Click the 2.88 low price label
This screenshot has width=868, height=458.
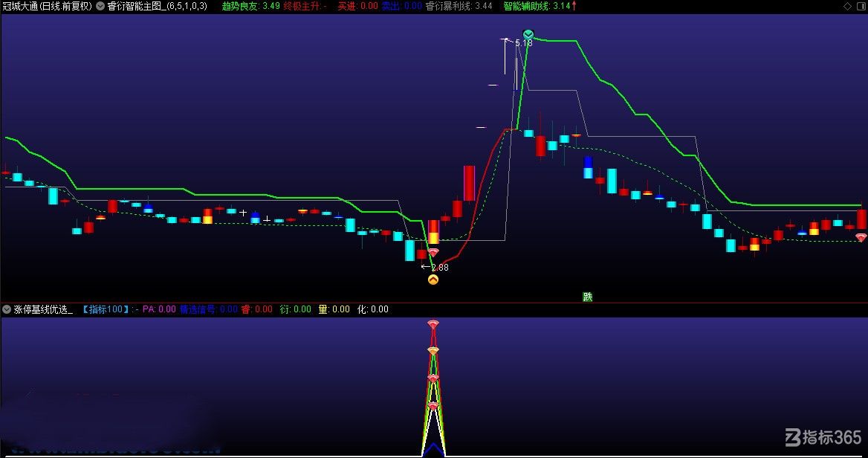pyautogui.click(x=439, y=268)
